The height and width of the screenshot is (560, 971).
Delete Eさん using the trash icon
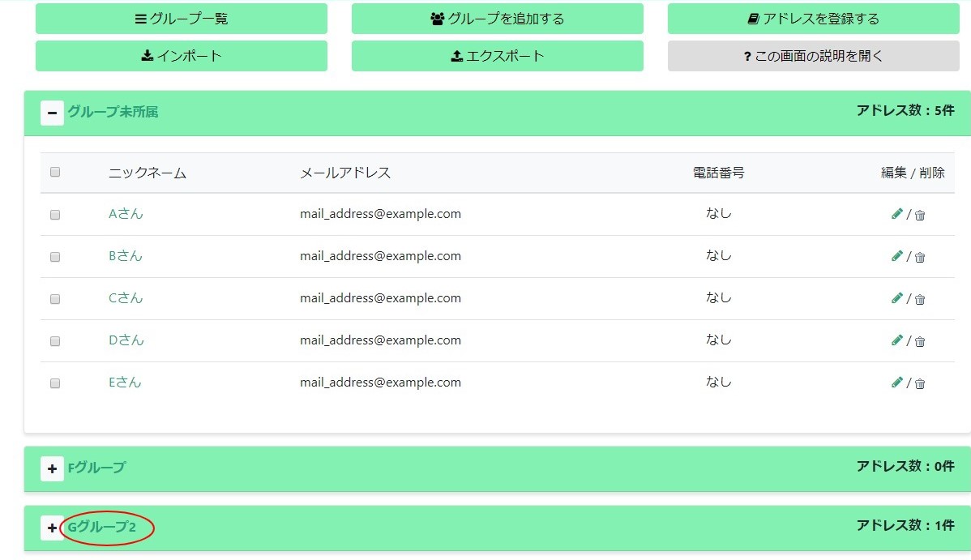[919, 383]
